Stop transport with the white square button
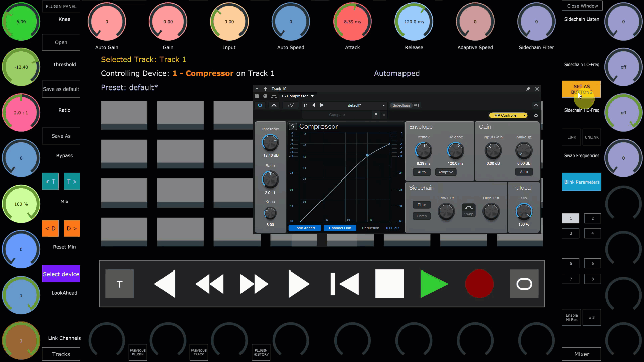644x362 pixels. [x=389, y=284]
